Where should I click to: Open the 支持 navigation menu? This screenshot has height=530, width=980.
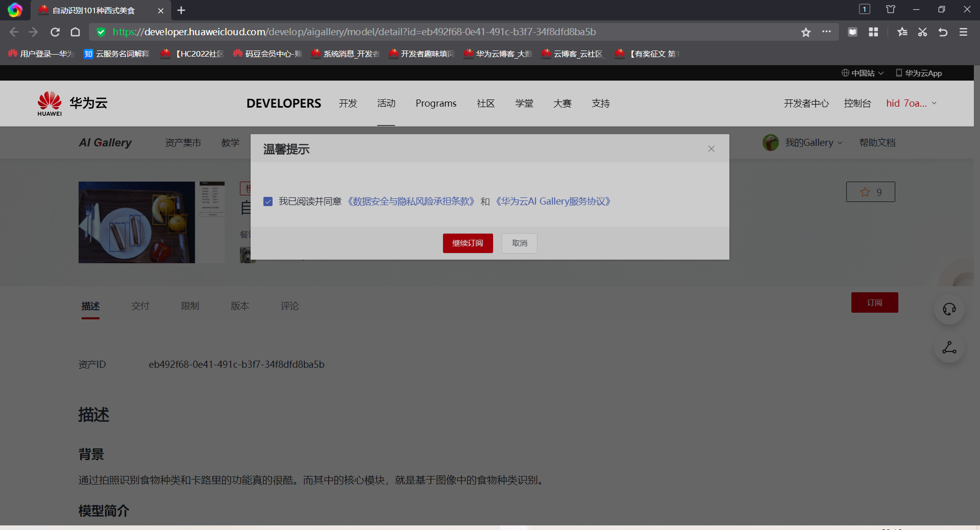point(601,104)
